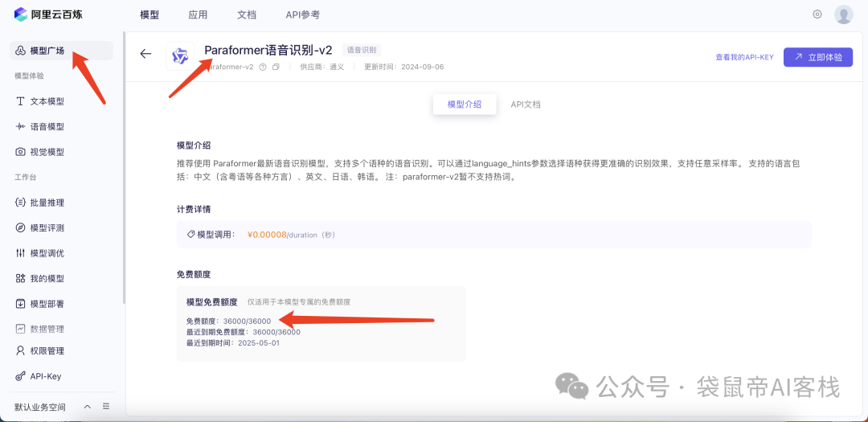The width and height of the screenshot is (868, 422).
Task: Open 模型部署 in the sidebar
Action: click(x=47, y=304)
